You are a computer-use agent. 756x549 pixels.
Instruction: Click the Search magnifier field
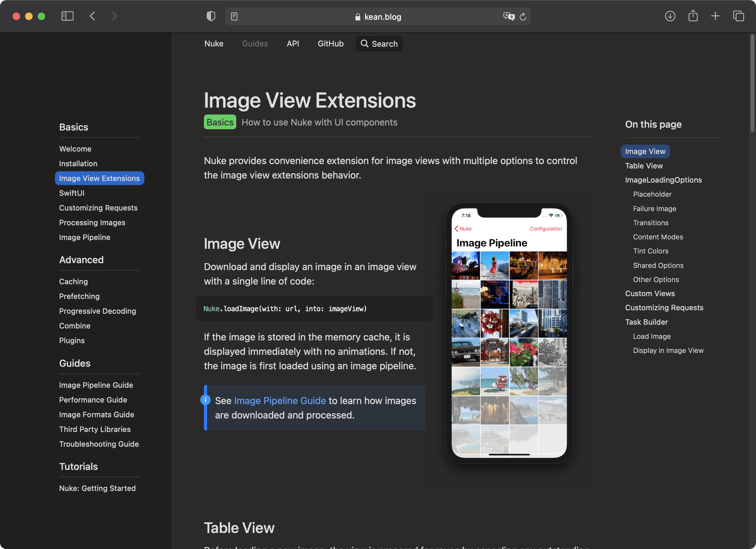point(379,44)
